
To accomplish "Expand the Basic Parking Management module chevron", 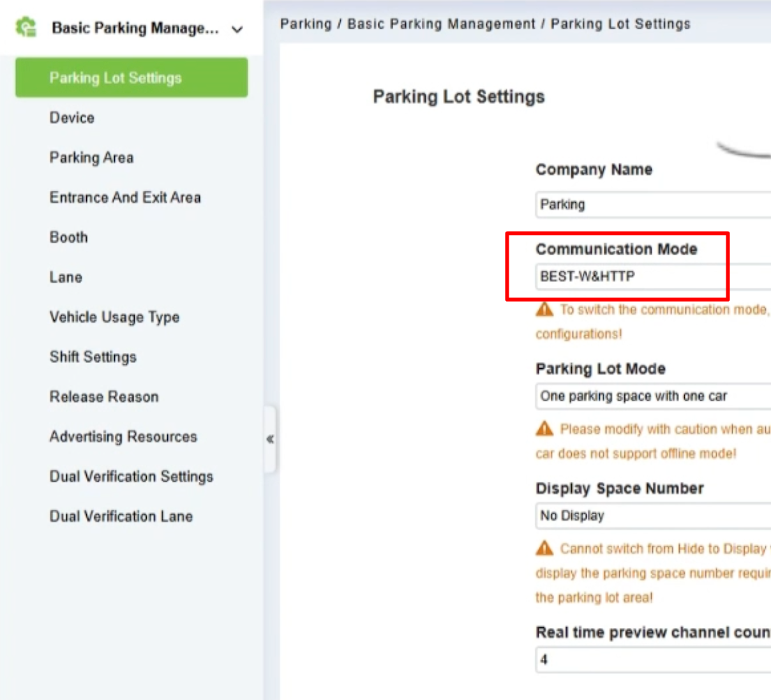I will 237,29.
